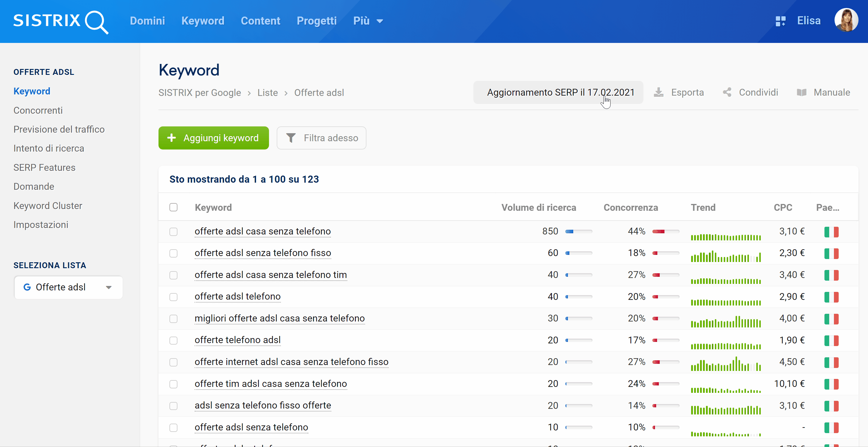Open the Domini menu
Image resolution: width=868 pixels, height=447 pixels.
click(147, 21)
